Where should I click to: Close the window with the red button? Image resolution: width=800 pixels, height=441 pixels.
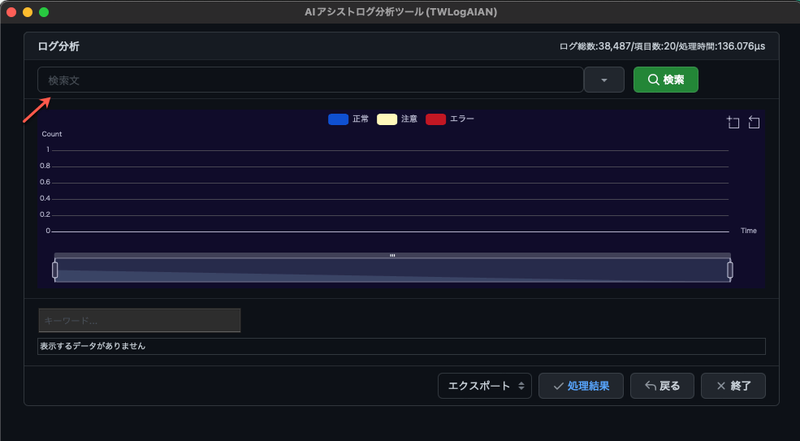12,11
